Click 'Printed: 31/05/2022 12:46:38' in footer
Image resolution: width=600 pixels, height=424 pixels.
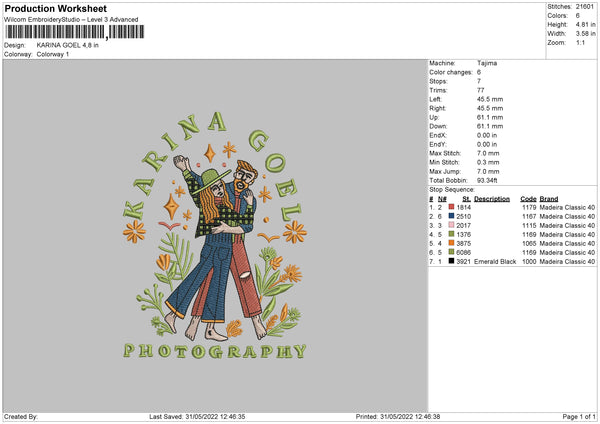point(398,416)
